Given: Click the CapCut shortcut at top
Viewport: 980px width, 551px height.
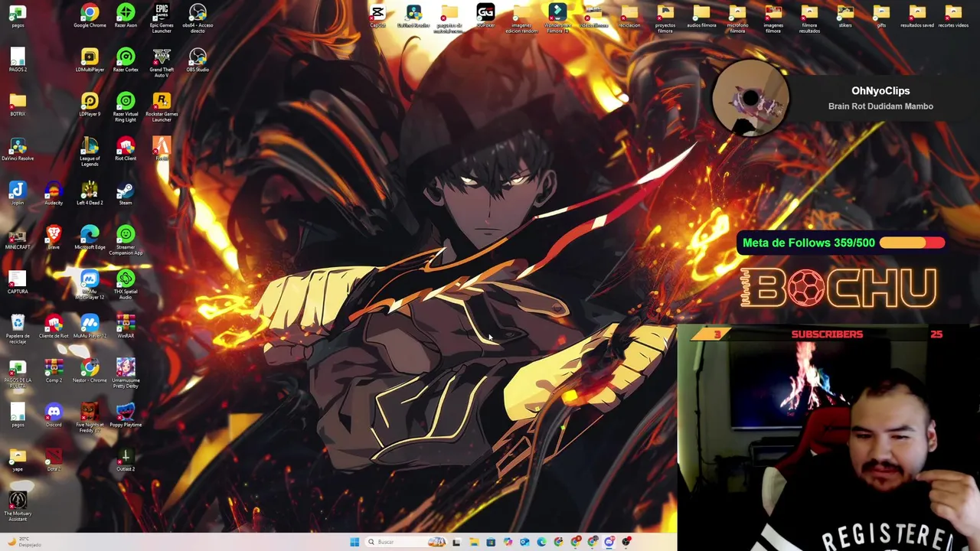Looking at the screenshot, I should [377, 16].
